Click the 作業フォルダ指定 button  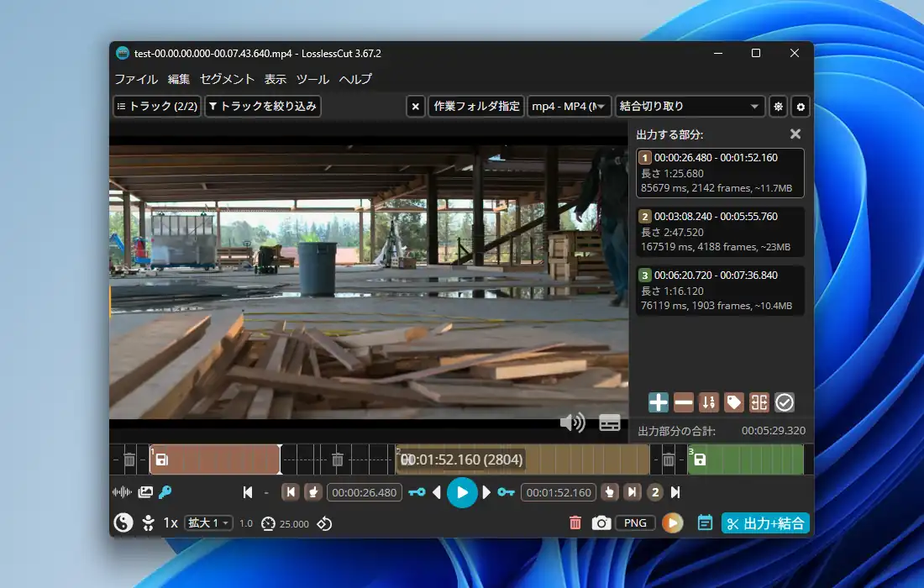[476, 107]
